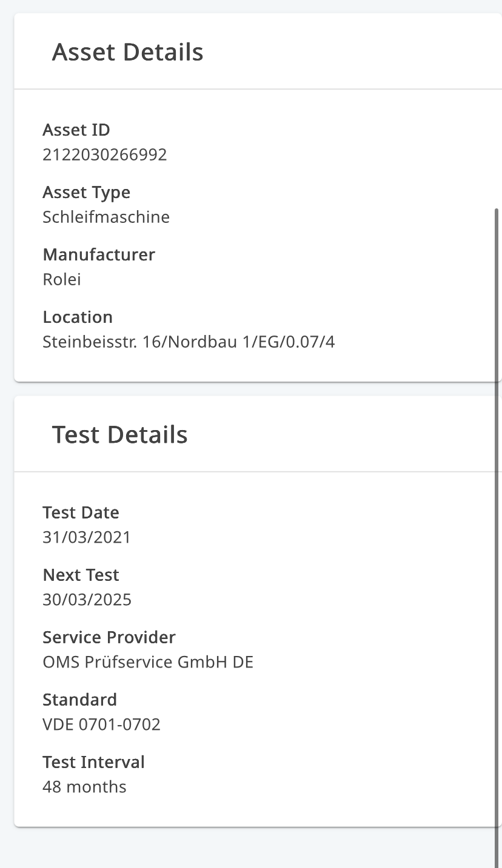
Task: Click the Service Provider label
Action: point(109,637)
